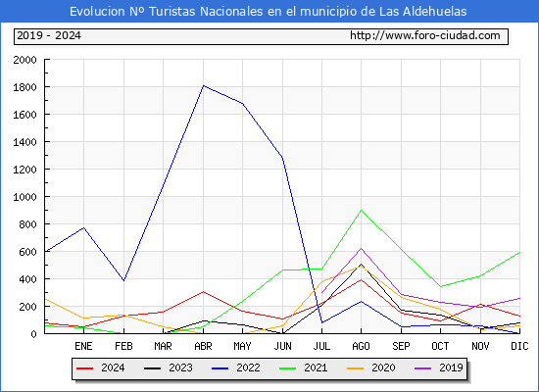Click the 400 y-axis value
This screenshot has width=539, height=392.
pos(27,279)
